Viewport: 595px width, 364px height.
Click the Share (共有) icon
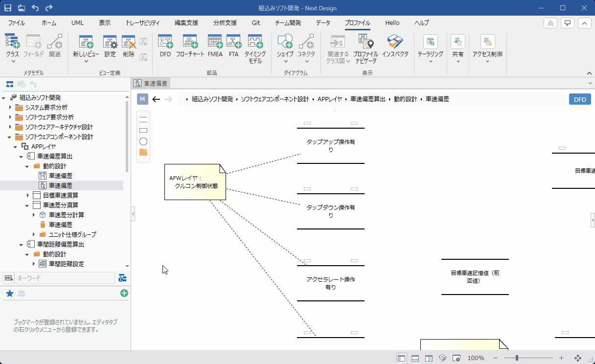(x=458, y=42)
